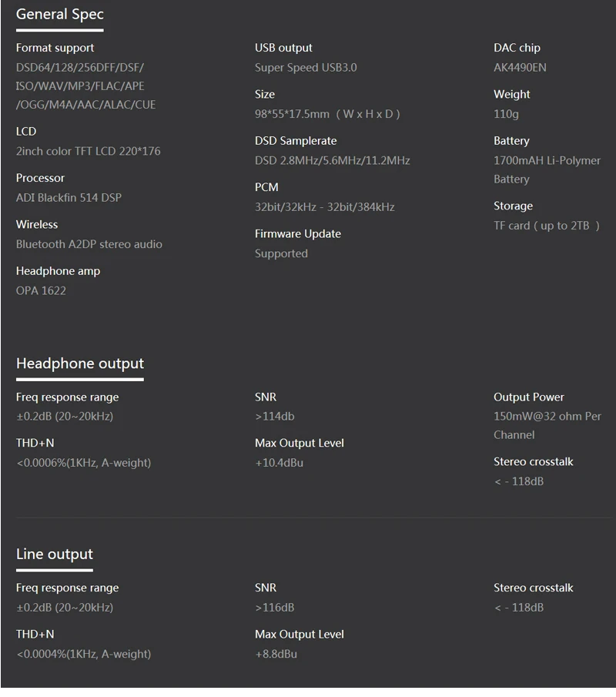Click the 110g weight value

coord(506,114)
